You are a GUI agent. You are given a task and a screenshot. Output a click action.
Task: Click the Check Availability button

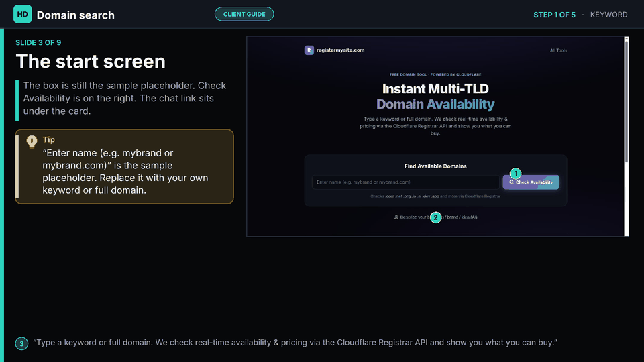(531, 182)
